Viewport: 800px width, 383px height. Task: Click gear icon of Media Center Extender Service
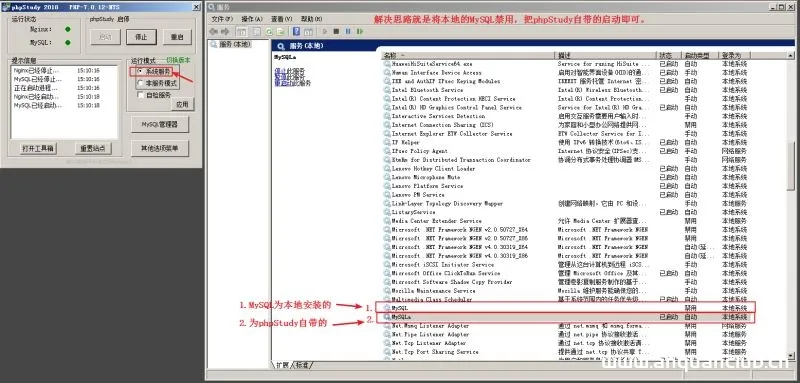point(387,221)
